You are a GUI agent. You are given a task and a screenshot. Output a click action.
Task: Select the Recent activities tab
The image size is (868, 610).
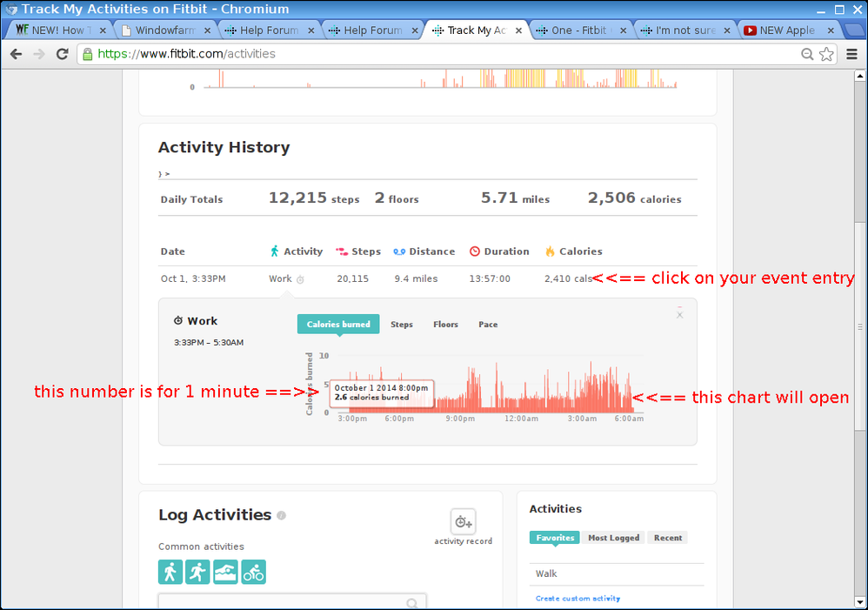pos(668,538)
